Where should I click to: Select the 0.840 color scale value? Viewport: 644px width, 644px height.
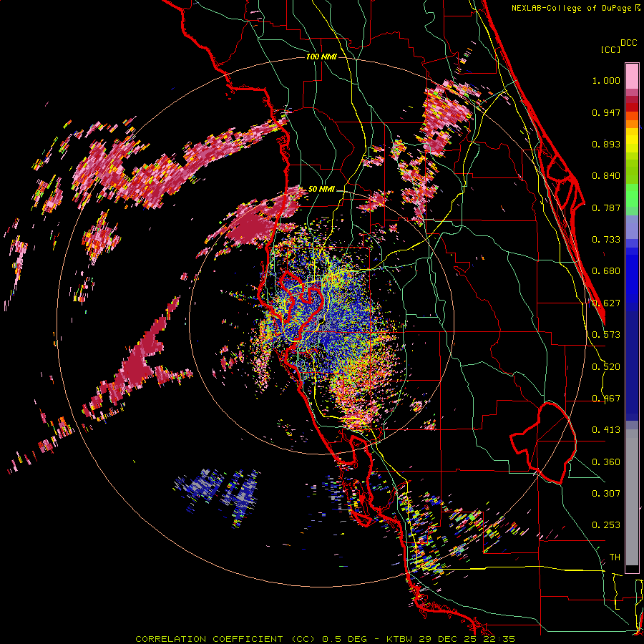pos(606,176)
